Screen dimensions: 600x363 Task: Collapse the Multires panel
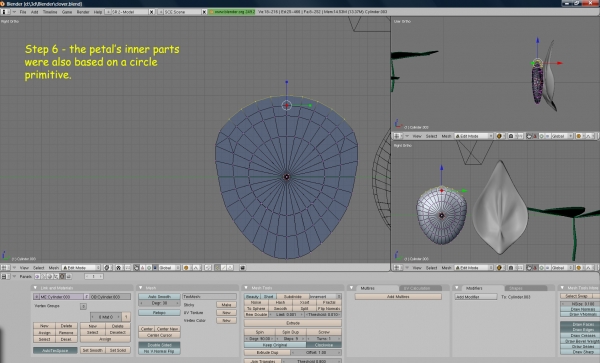[351, 288]
